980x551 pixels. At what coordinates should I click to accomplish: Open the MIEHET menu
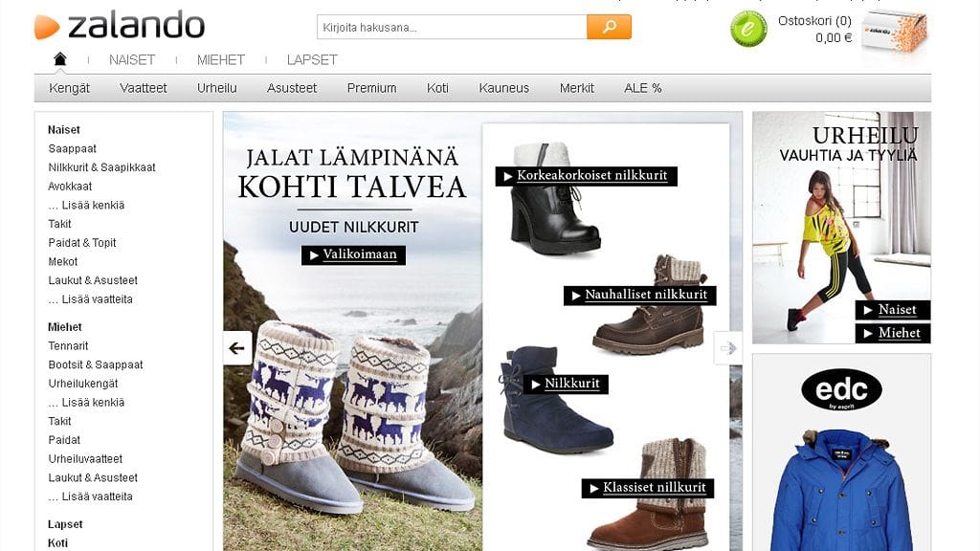coord(219,59)
